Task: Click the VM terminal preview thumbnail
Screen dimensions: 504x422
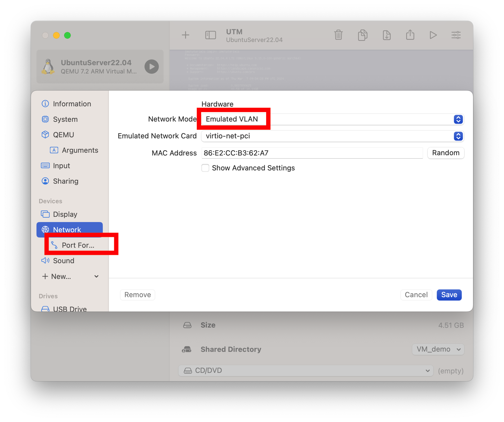Action: tap(321, 70)
